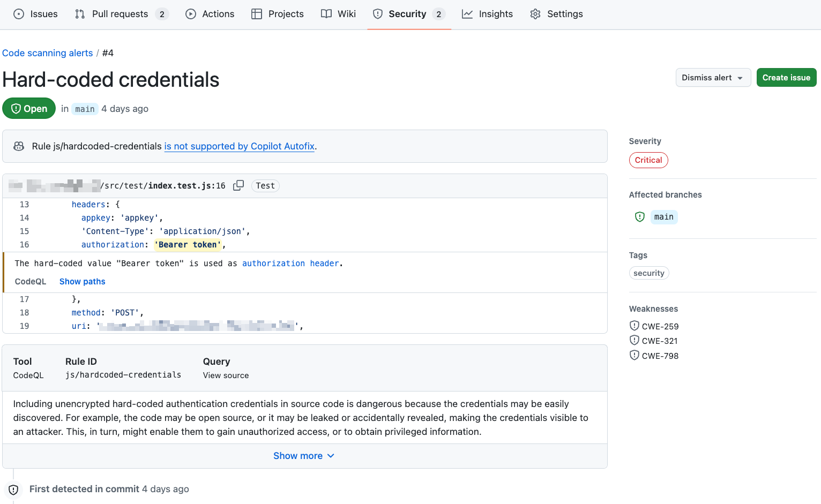Click the pull requests counter badge
This screenshot has height=504, width=821.
162,14
